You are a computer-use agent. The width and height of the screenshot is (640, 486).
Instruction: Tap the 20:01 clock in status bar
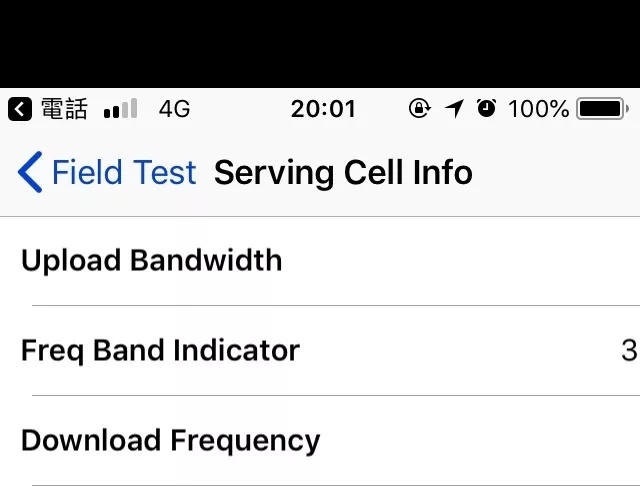coord(323,109)
